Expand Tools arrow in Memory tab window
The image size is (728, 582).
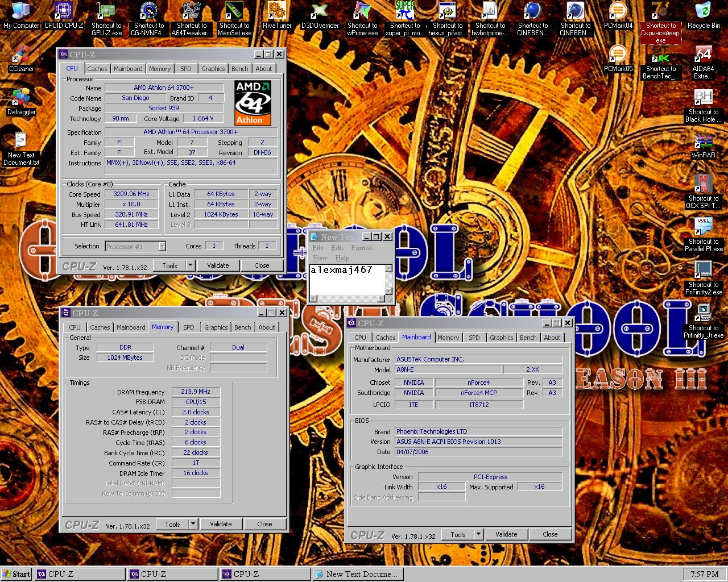(193, 524)
